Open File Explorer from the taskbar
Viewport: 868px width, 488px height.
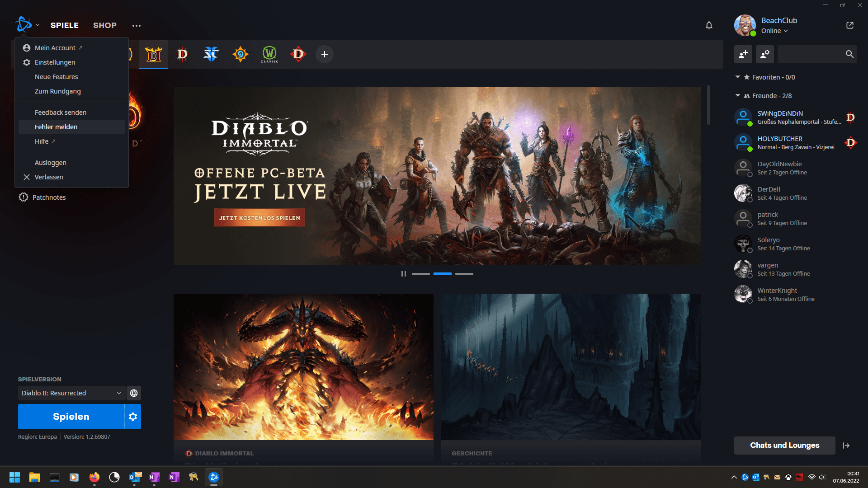click(x=35, y=477)
